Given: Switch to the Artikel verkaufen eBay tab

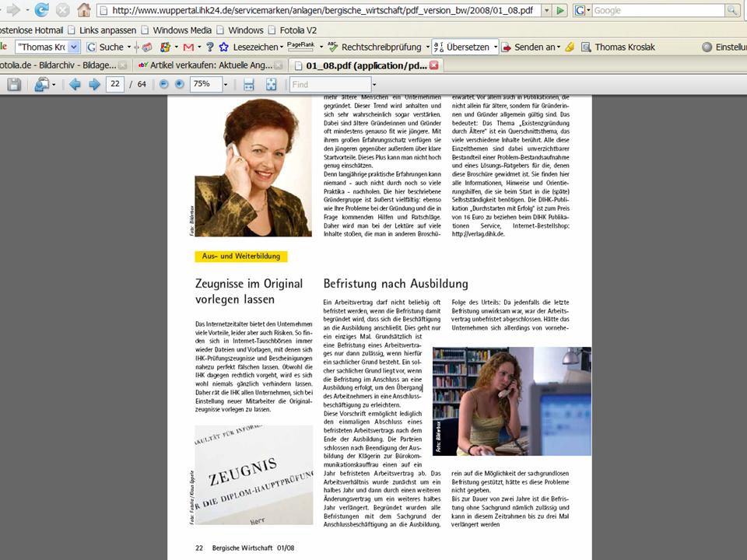Looking at the screenshot, I should coord(210,66).
